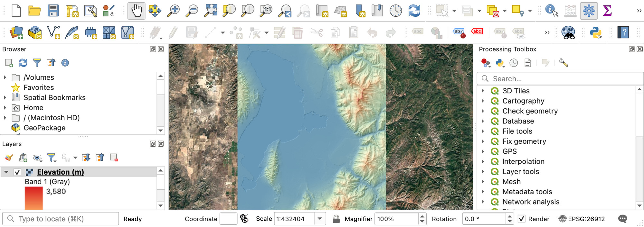Viewport: 644px width, 227px height.
Task: Open the Scale dropdown list
Action: tap(320, 219)
